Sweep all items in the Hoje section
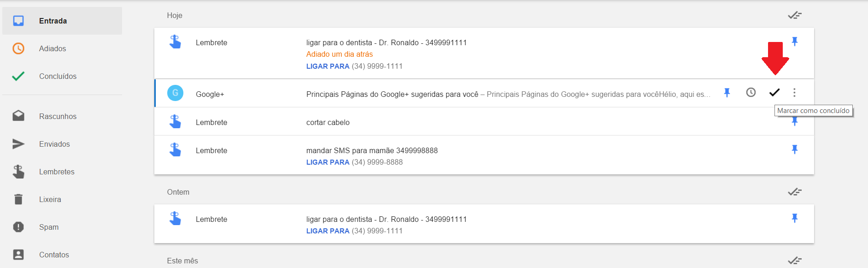 [x=794, y=15]
